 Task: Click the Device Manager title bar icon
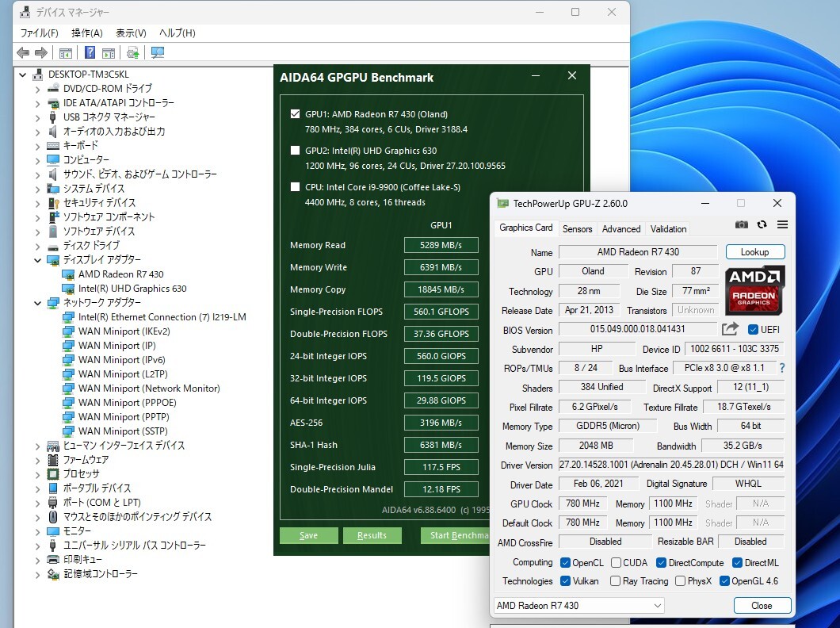pyautogui.click(x=25, y=12)
